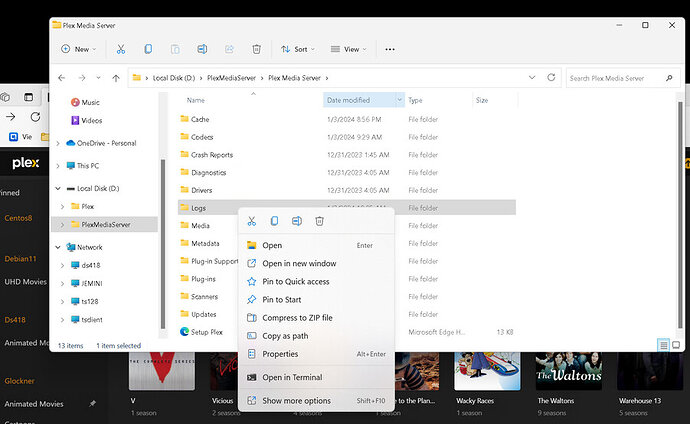Go back with the Explorer back arrow
Viewport: 690px width, 424px height.
[62, 78]
